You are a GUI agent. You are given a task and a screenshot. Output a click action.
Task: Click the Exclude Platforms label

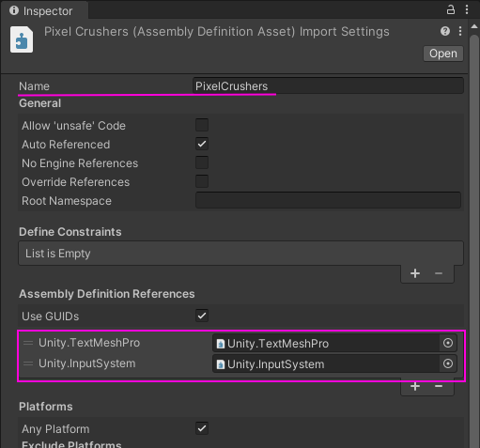point(71,444)
